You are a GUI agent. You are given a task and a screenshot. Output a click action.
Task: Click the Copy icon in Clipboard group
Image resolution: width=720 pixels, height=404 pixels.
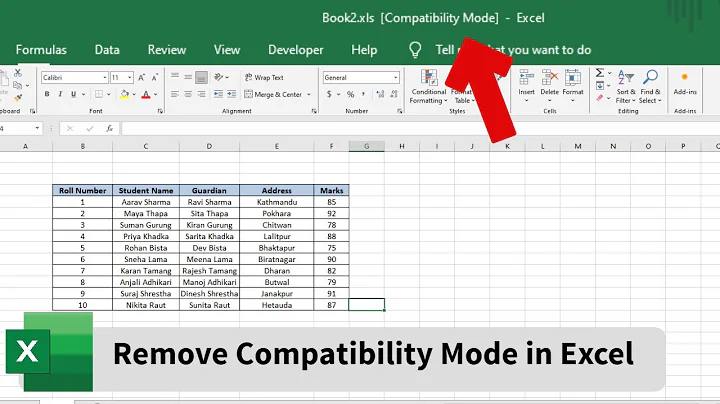click(x=17, y=85)
